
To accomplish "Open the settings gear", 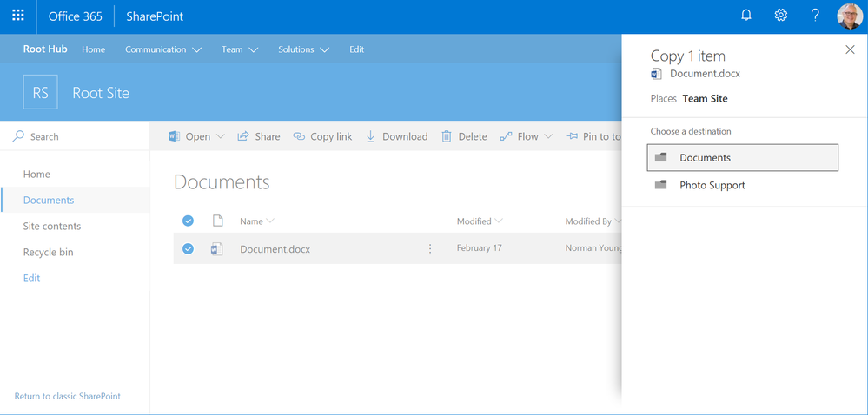I will [780, 16].
